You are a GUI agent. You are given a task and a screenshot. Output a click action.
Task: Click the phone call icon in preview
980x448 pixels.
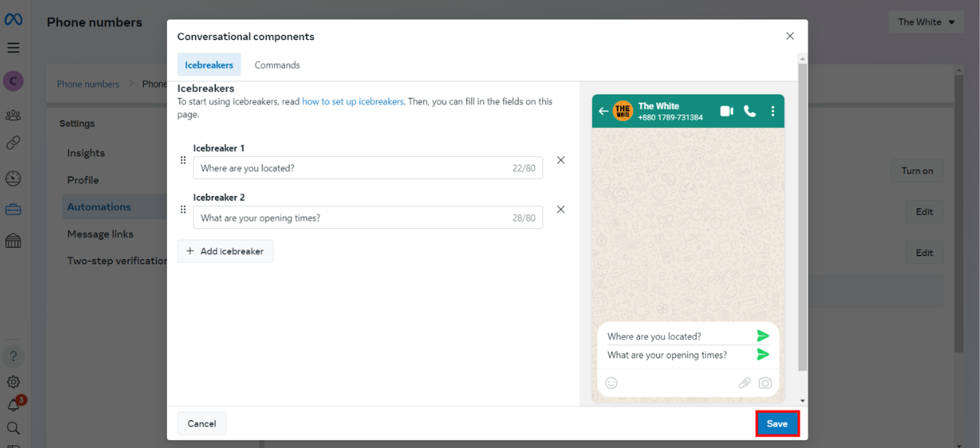(x=750, y=111)
